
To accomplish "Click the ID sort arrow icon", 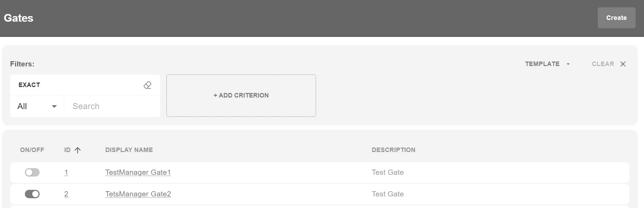I will point(78,150).
